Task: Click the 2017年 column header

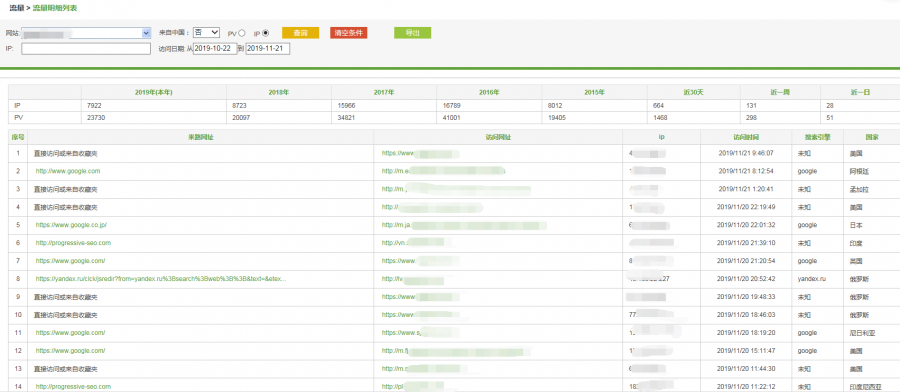Action: coord(384,92)
